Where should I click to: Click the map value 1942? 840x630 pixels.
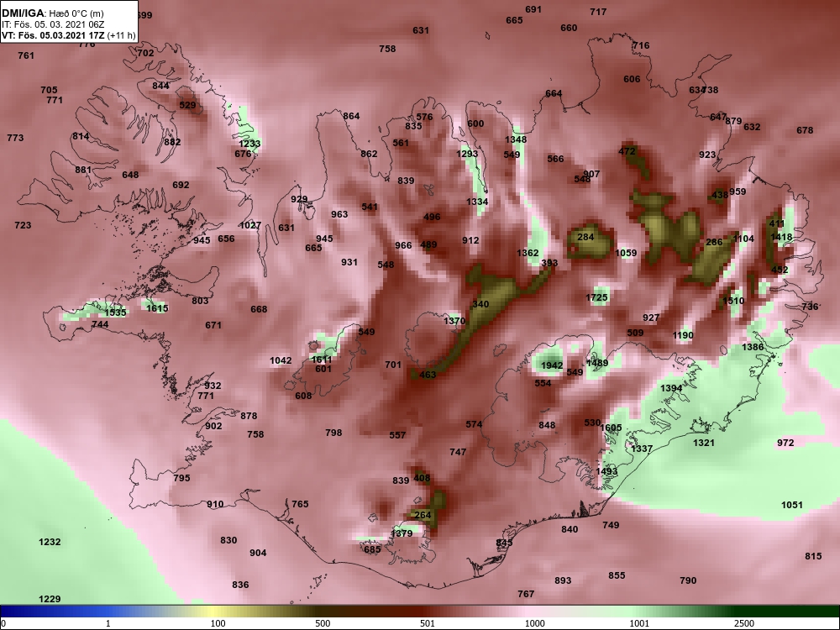(552, 365)
